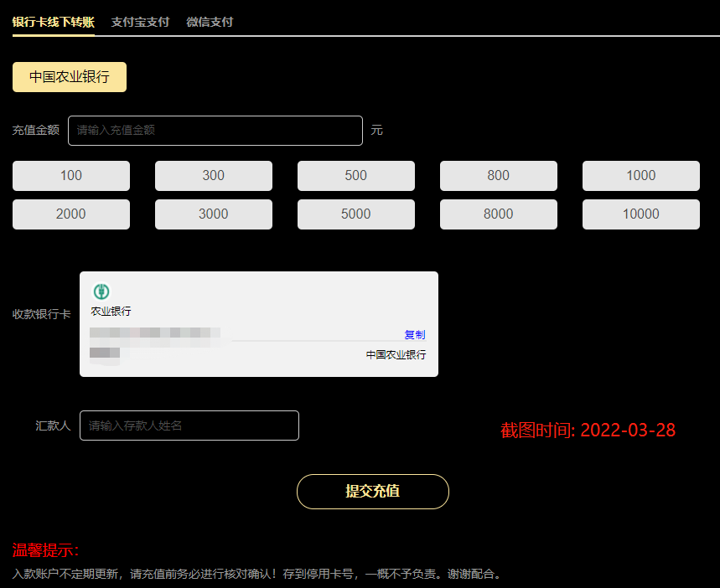Screen dimensions: 720x588
Task: Open the 支付宝支付 tab
Action: (x=140, y=22)
